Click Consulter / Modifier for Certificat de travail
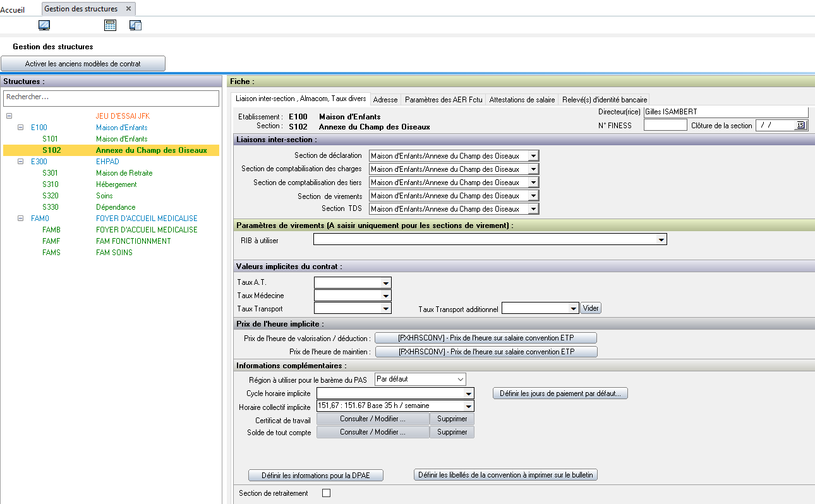This screenshot has height=504, width=815. (373, 419)
